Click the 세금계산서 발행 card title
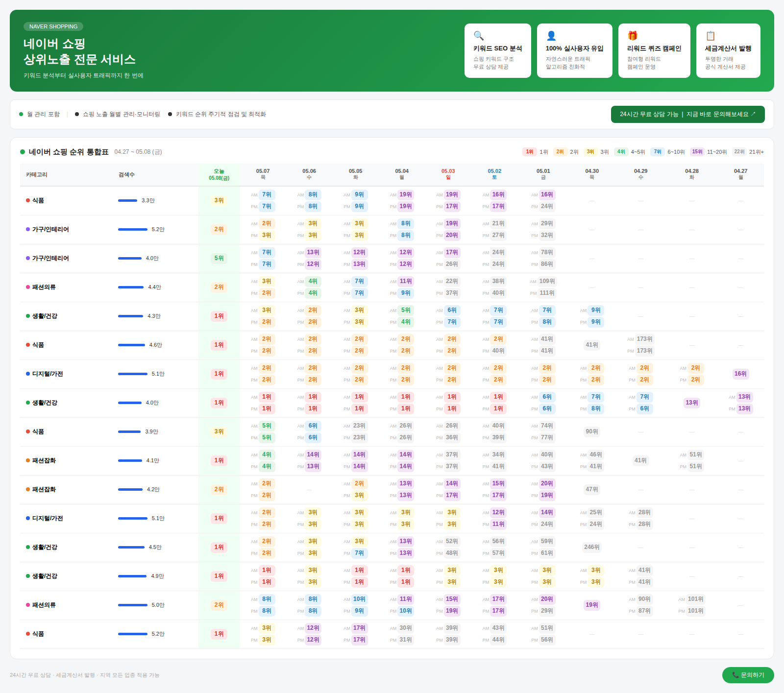This screenshot has height=693, width=784. tap(728, 48)
